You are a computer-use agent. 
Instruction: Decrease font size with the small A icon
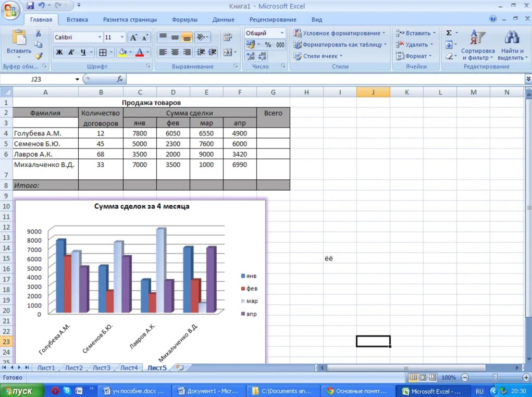point(145,38)
